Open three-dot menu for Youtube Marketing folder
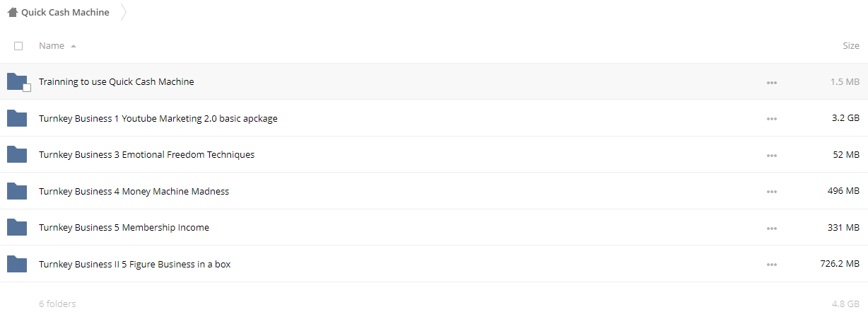The image size is (868, 329). click(x=771, y=119)
